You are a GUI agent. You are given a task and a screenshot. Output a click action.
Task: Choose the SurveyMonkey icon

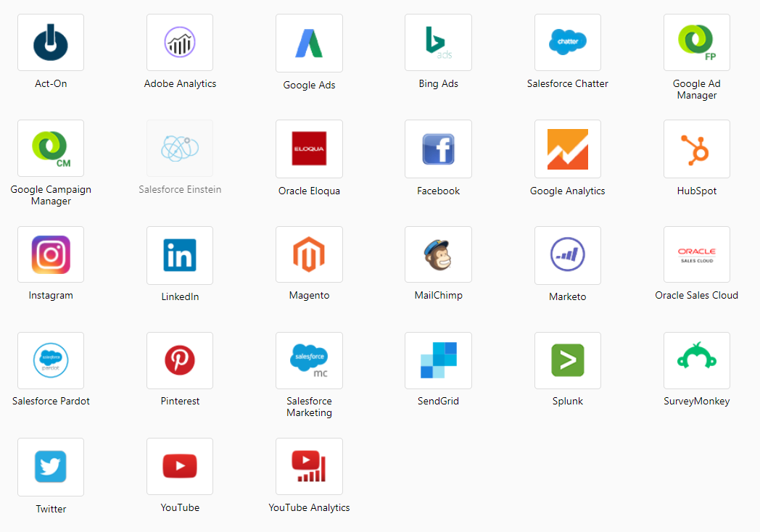(x=697, y=360)
